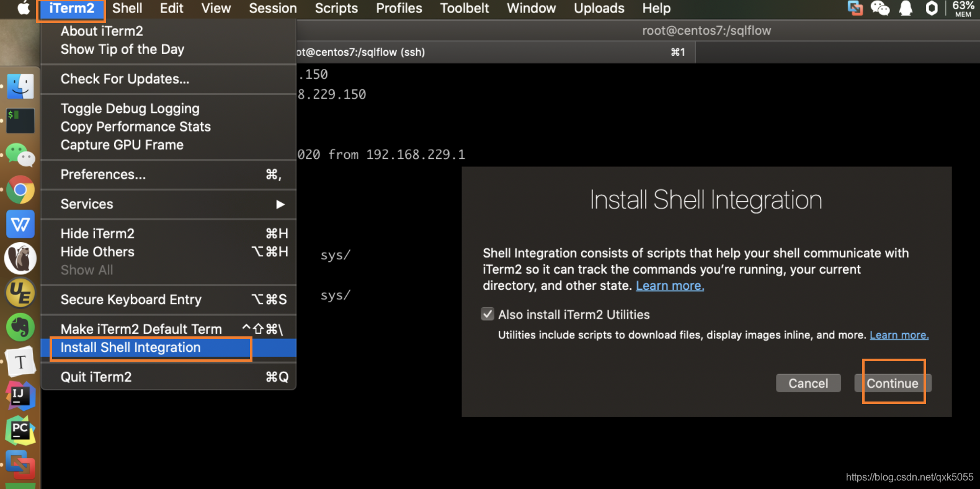This screenshot has height=489, width=980.
Task: Select Quit iTerm2
Action: coord(169,377)
